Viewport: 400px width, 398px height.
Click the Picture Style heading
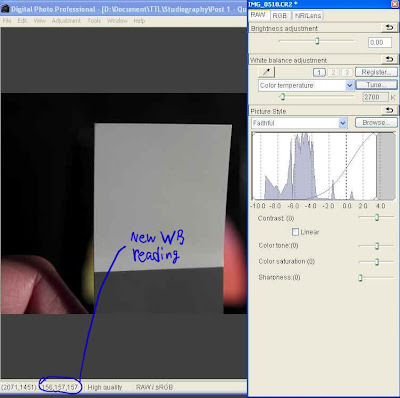tap(268, 111)
